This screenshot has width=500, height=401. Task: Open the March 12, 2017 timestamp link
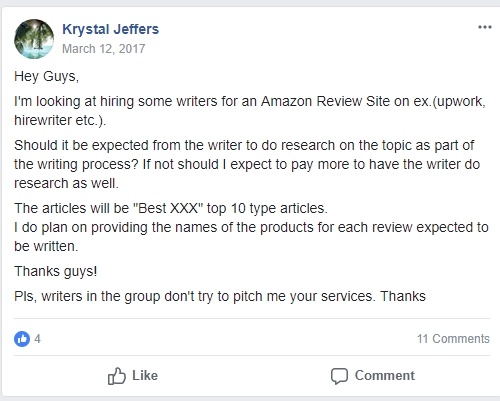[103, 49]
